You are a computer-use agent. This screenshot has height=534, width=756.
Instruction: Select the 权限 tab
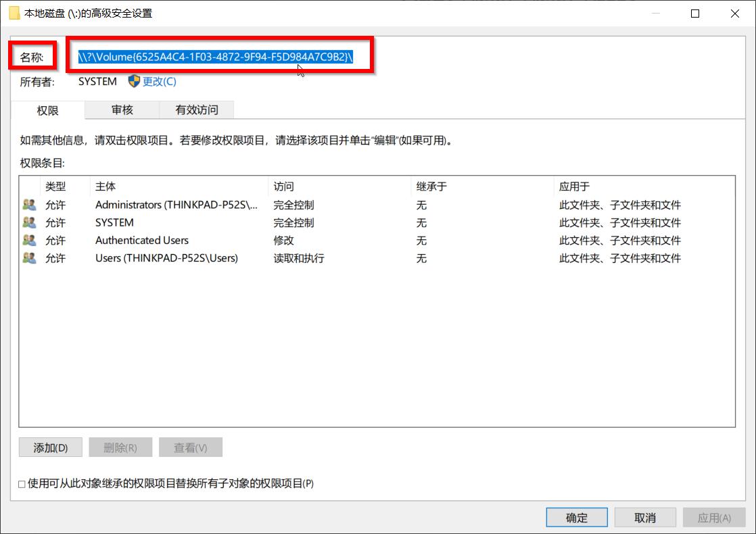48,110
